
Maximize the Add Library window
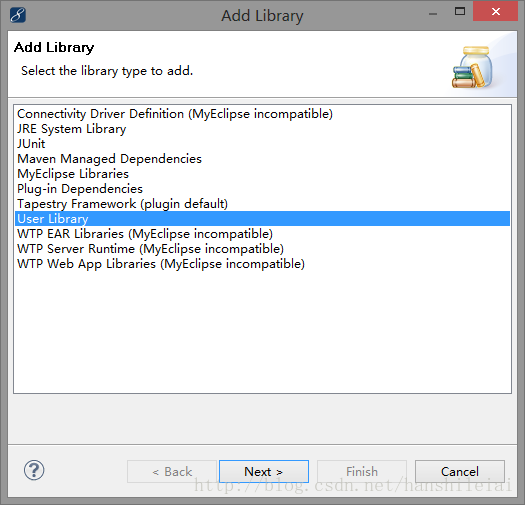(460, 11)
